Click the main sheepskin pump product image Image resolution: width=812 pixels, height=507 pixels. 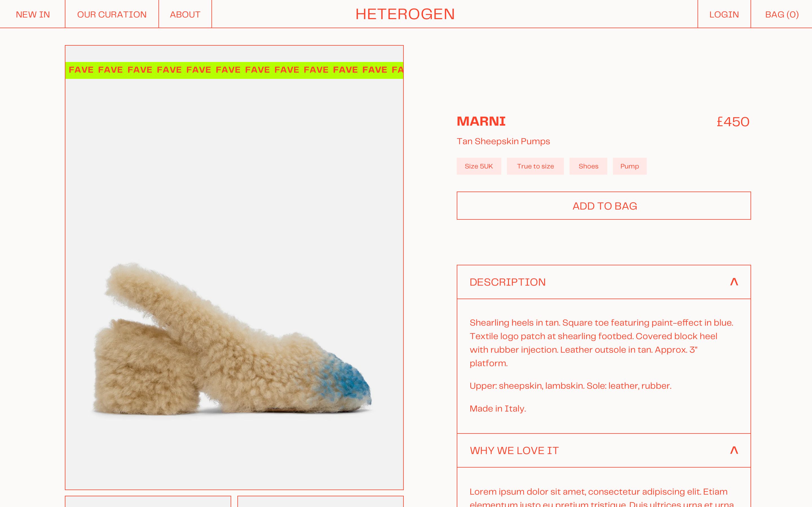pos(234,284)
